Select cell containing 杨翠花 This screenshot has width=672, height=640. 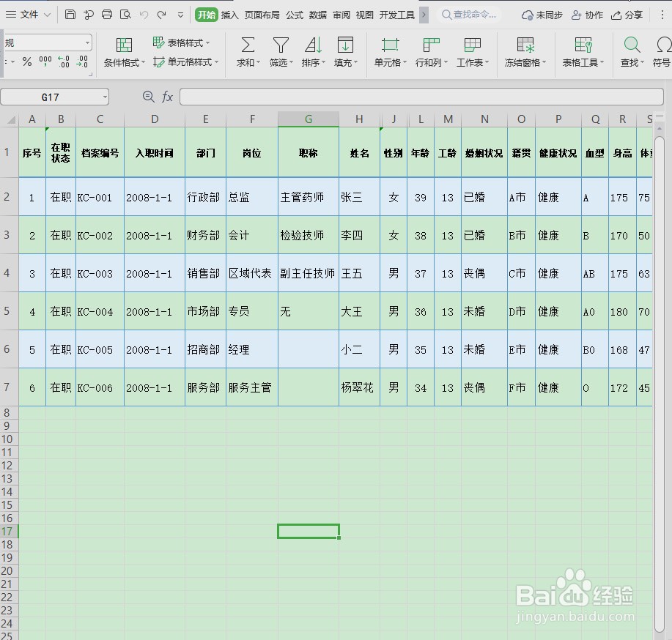[x=359, y=387]
